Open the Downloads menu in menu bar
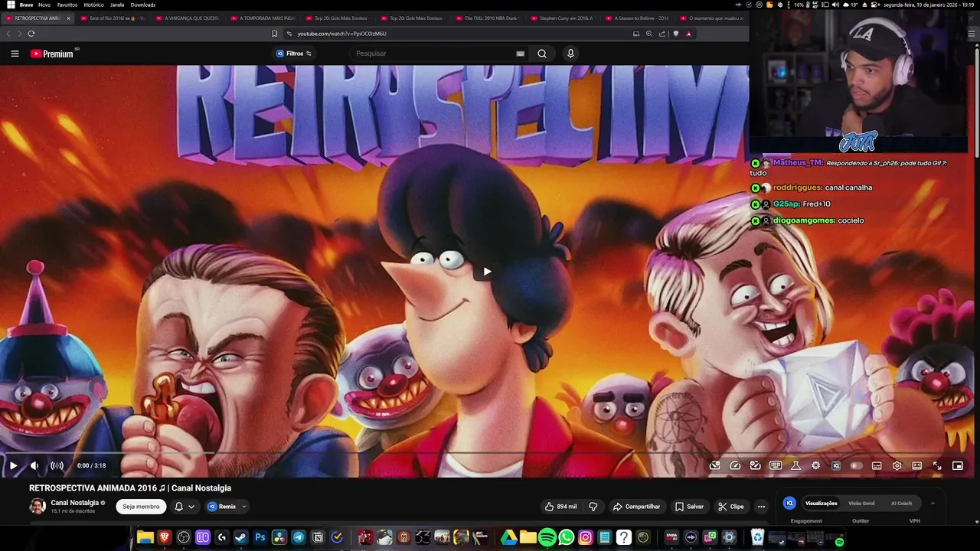 [143, 5]
